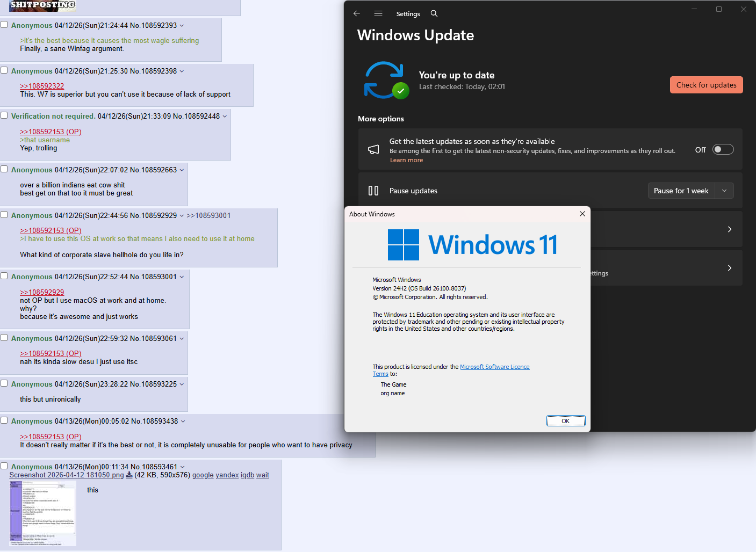Open the post menu arrow for No.108592448
Image resolution: width=756 pixels, height=552 pixels.
pyautogui.click(x=225, y=116)
